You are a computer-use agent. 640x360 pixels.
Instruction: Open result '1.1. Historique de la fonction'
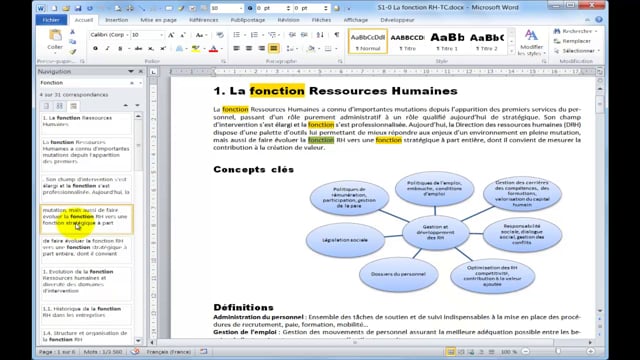coord(86,312)
